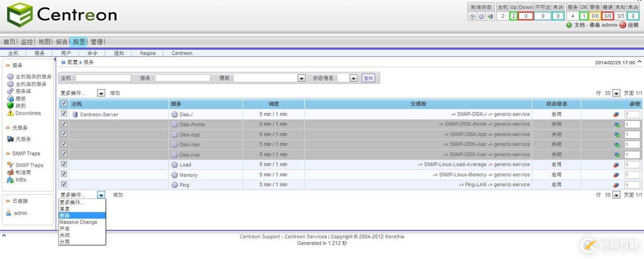Select 重复 from the actions list
This screenshot has height=259, width=644.
point(82,209)
